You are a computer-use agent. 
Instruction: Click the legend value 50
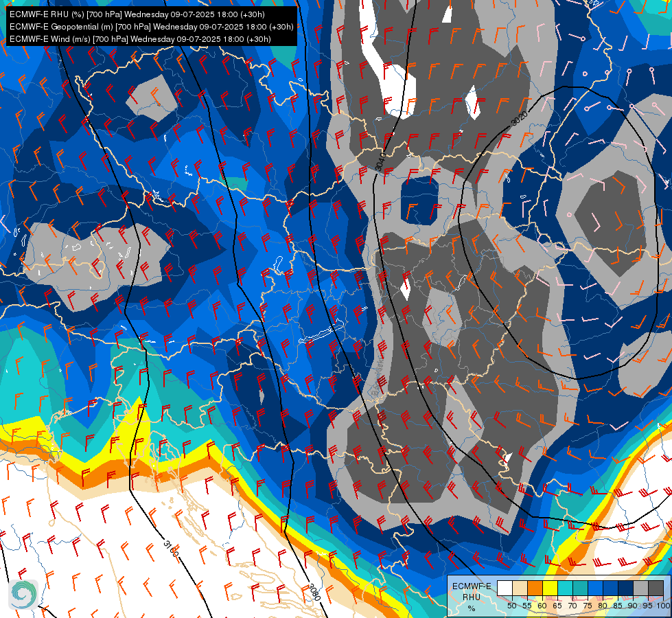(x=511, y=606)
